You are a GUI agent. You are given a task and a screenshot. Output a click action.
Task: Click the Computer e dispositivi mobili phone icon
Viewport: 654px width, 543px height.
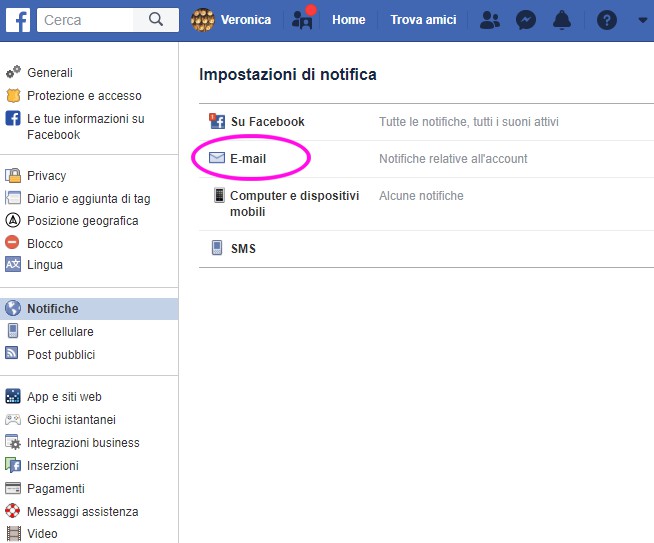(x=219, y=195)
